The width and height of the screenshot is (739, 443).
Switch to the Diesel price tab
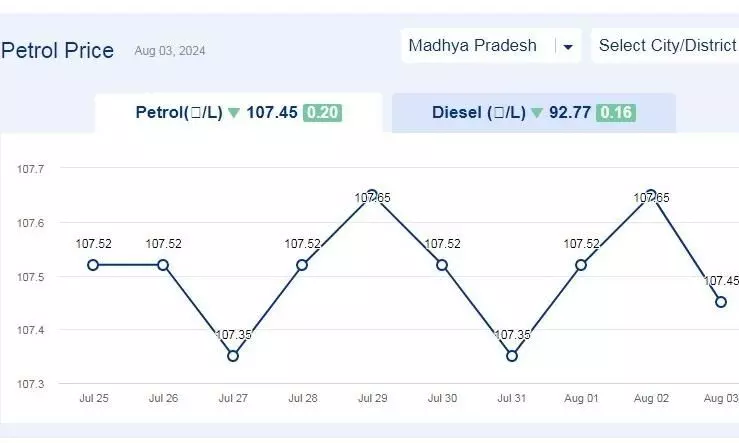coord(534,113)
